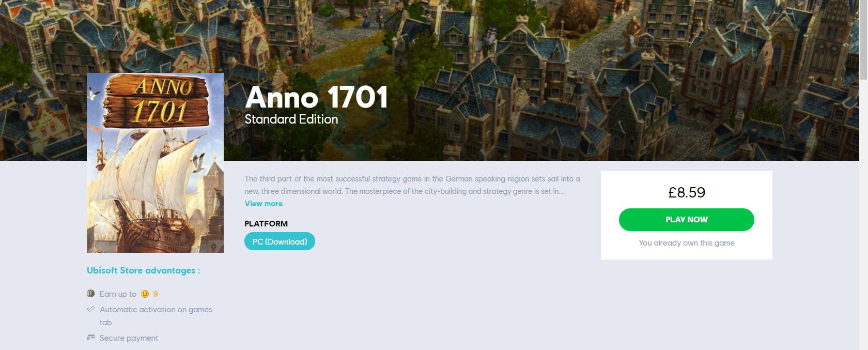
Task: Click the Secure payment text
Action: coord(129,338)
